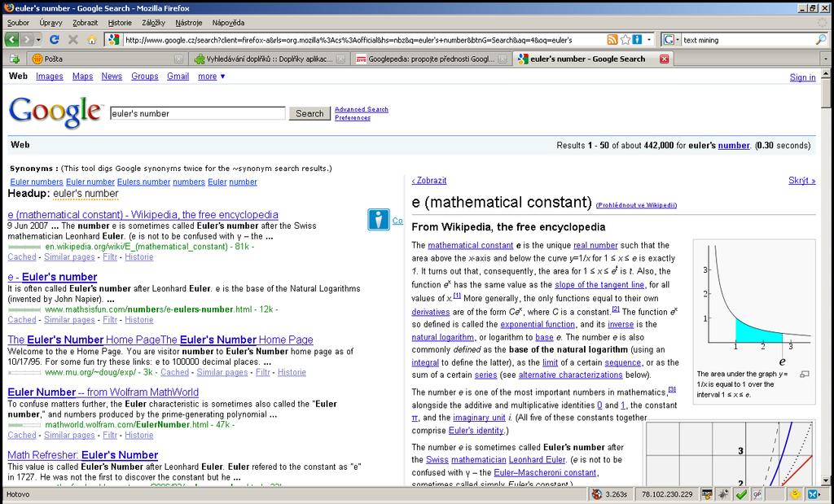Click the scrollbar up arrow
834x504 pixels.
(826, 73)
